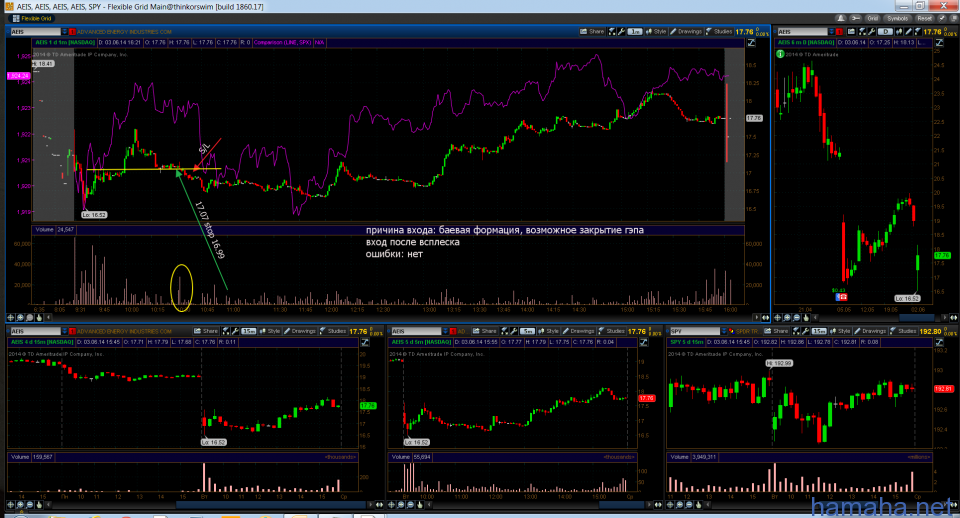The width and height of the screenshot is (960, 518).
Task: Click 'AEIS 1 d 1m [NASDAQ]' chart title
Action: tap(65, 42)
